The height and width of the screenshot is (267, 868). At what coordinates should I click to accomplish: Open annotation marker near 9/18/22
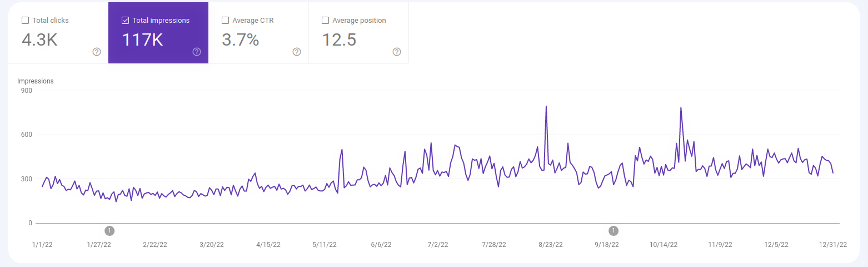pyautogui.click(x=613, y=230)
